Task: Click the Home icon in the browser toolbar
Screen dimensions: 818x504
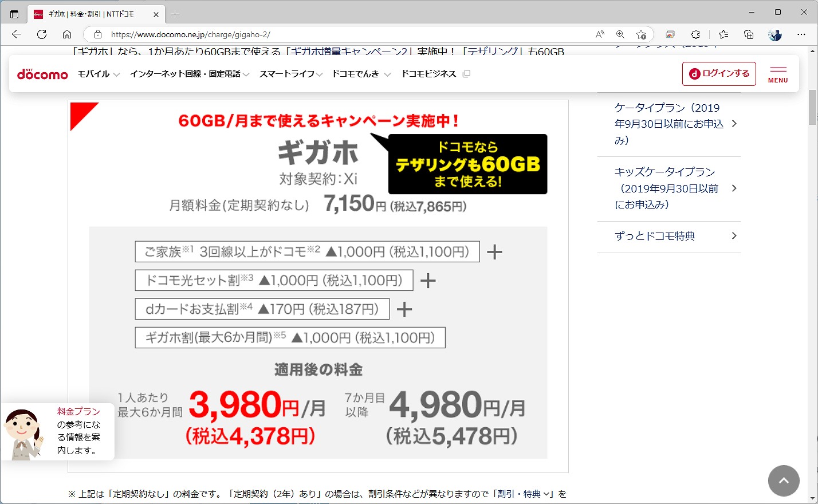Action: pos(66,34)
